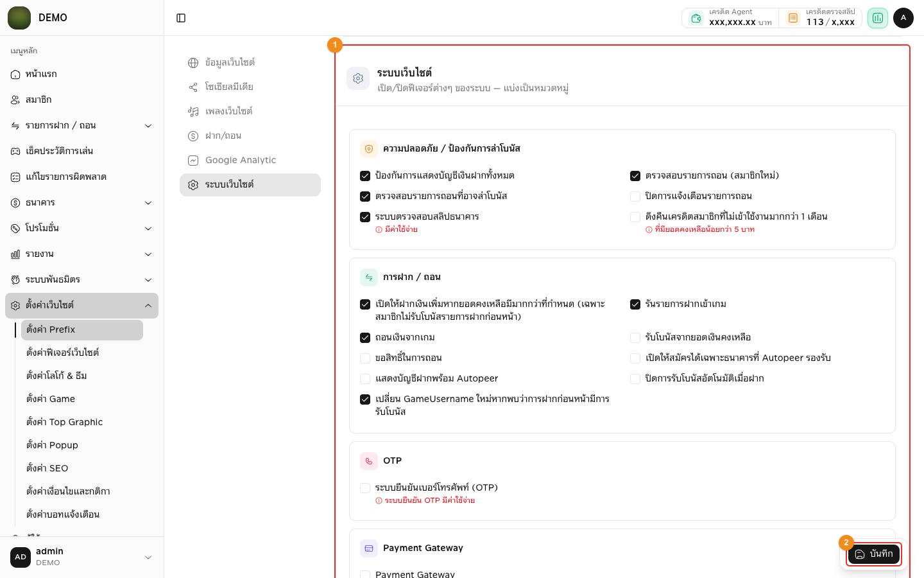Image resolution: width=924 pixels, height=578 pixels.
Task: Click the coin icon beside ฝาก/ถอน tab
Action: pos(193,136)
